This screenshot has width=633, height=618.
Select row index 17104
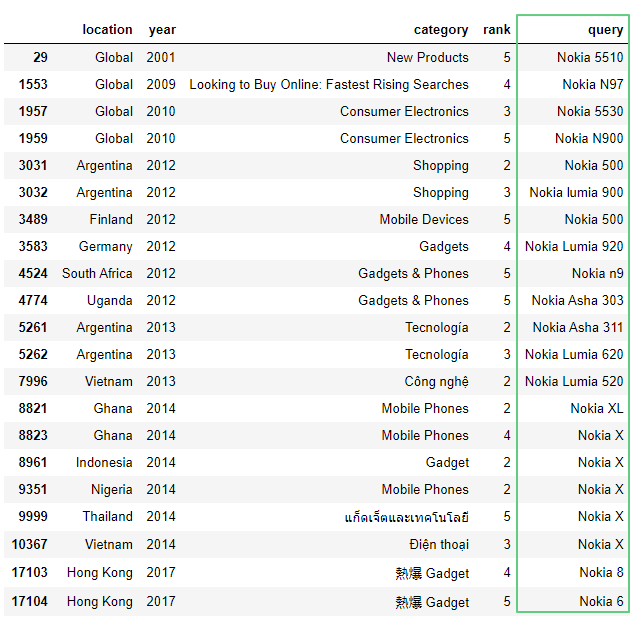(29, 601)
